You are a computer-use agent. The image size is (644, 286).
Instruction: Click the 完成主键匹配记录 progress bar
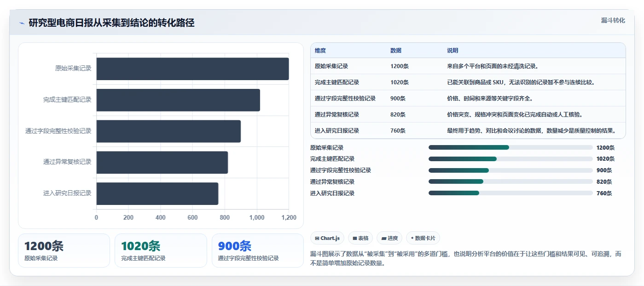click(511, 159)
